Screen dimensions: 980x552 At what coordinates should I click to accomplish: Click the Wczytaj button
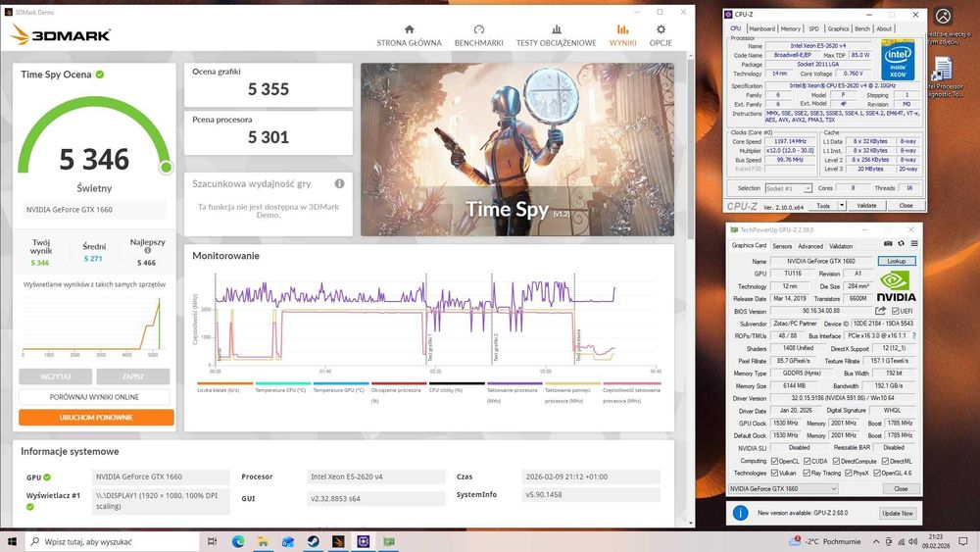click(56, 376)
